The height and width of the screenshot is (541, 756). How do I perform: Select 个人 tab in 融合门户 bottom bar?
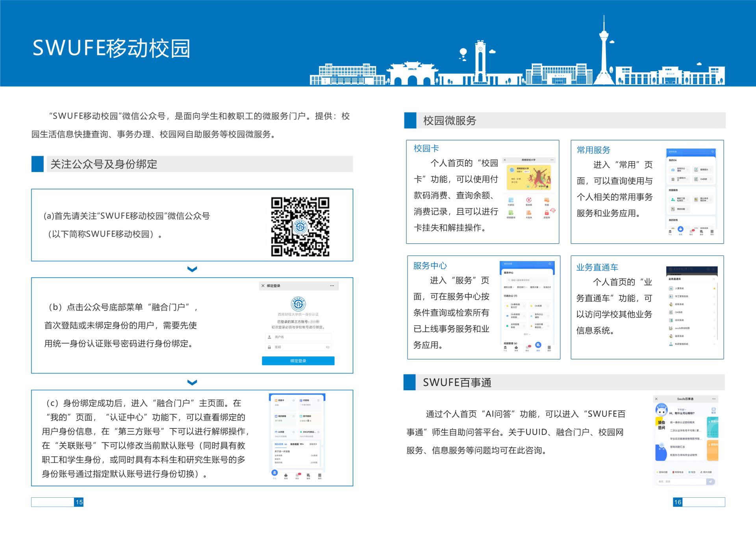pos(275,474)
